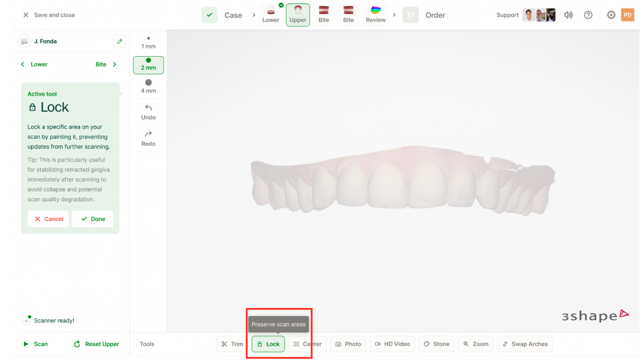Activate the Zoom tool
The height and width of the screenshot is (362, 644).
[475, 344]
